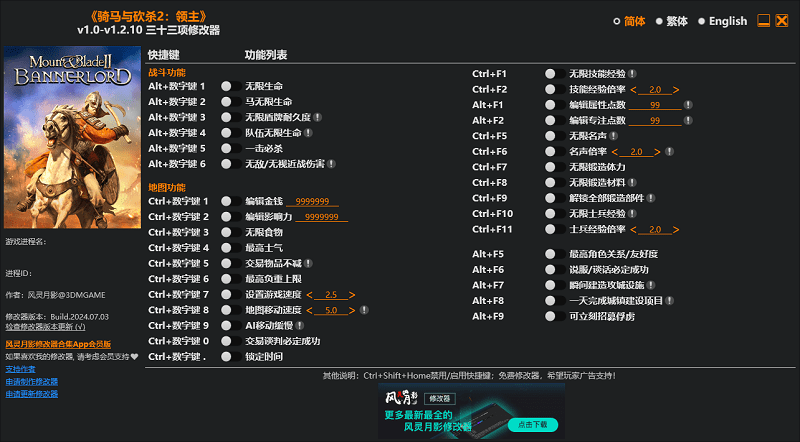Increase 技能经验倍率 with right arrow
800x442 pixels.
tap(676, 90)
